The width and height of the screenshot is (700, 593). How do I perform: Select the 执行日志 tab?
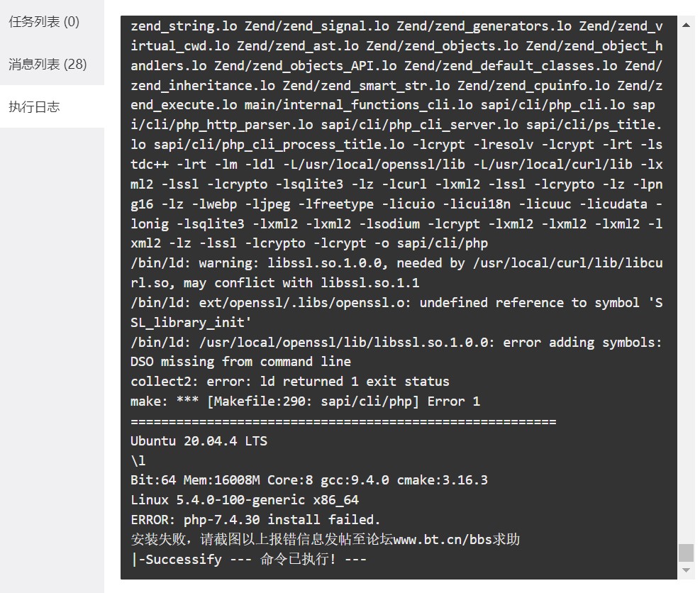tap(34, 106)
